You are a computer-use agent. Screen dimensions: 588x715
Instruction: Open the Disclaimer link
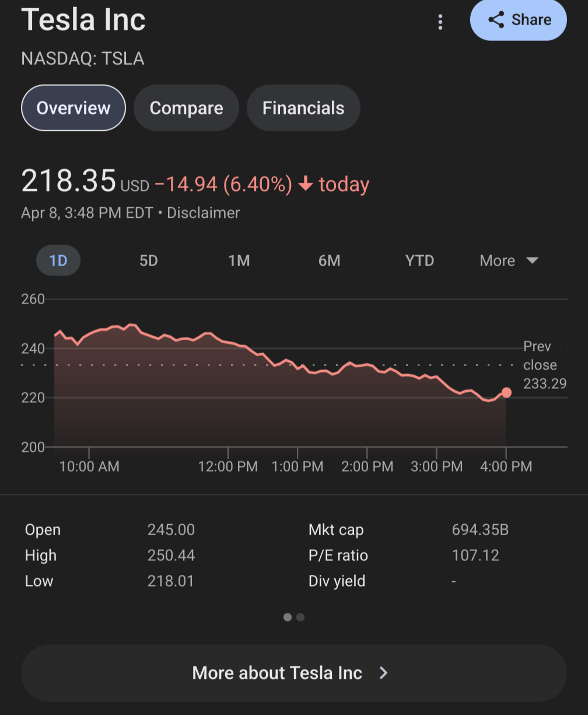click(x=203, y=212)
